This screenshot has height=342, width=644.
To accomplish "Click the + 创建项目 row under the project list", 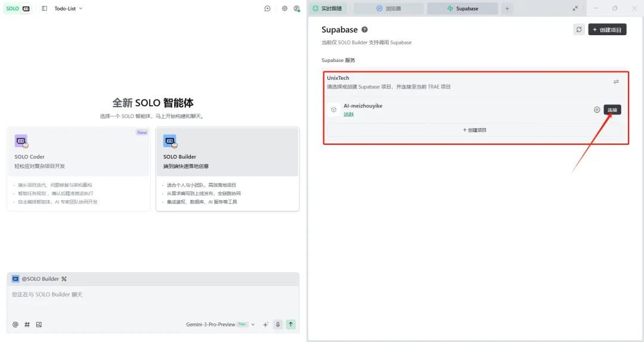I will (x=475, y=130).
